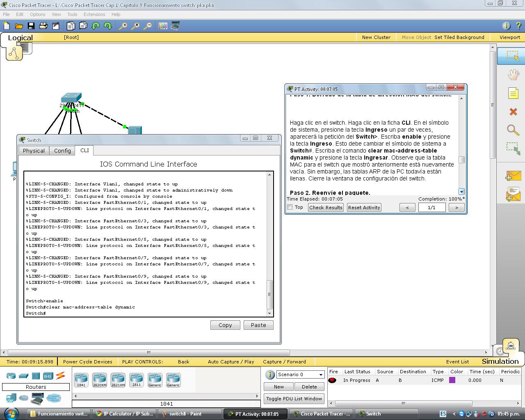Select the Wireless Devices category icon
The image size is (525, 420).
[48, 376]
